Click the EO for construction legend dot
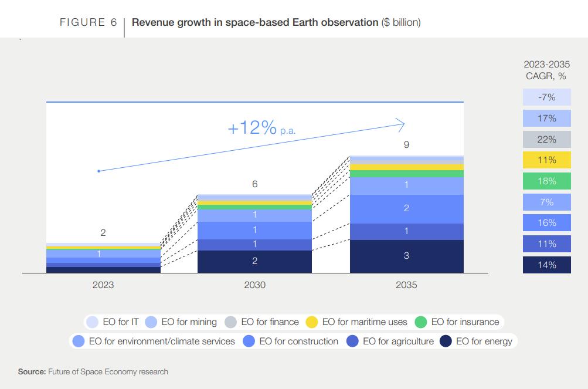Screen dimensions: 588x389 249,341
